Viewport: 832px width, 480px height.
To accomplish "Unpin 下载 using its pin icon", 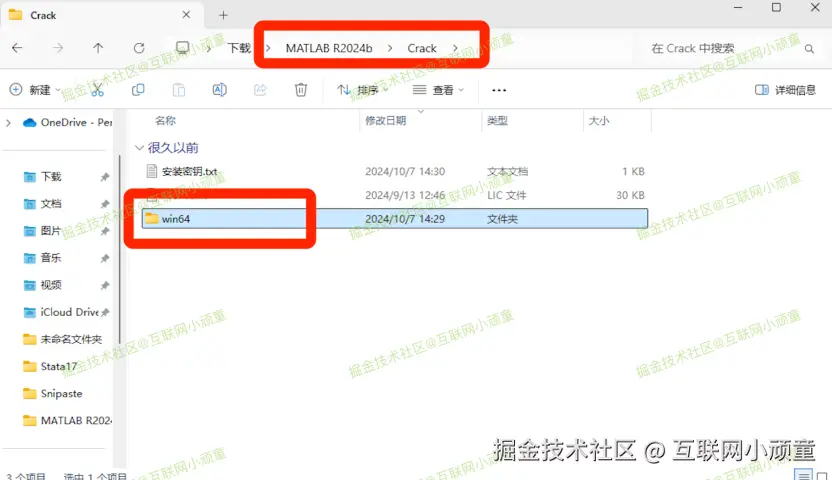I will click(x=105, y=177).
